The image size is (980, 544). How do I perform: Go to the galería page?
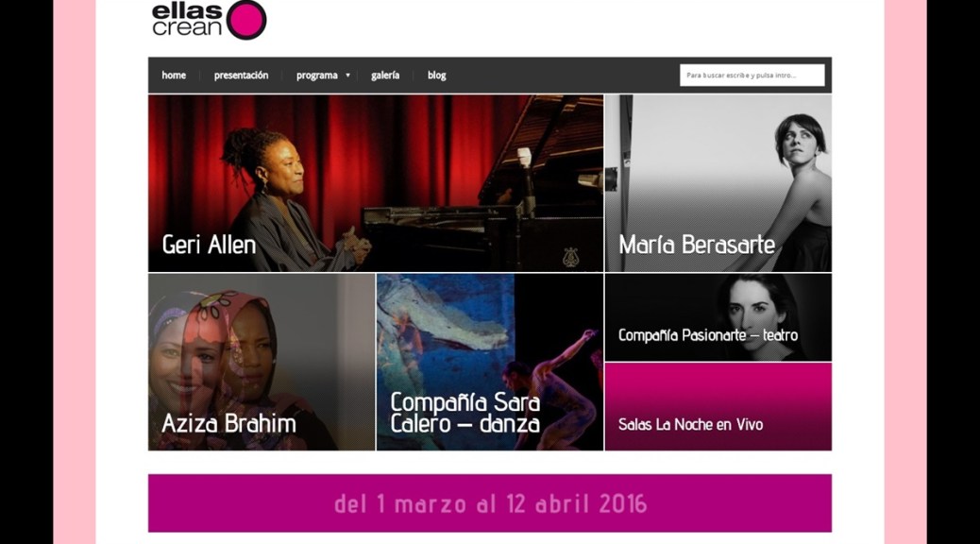pyautogui.click(x=385, y=75)
